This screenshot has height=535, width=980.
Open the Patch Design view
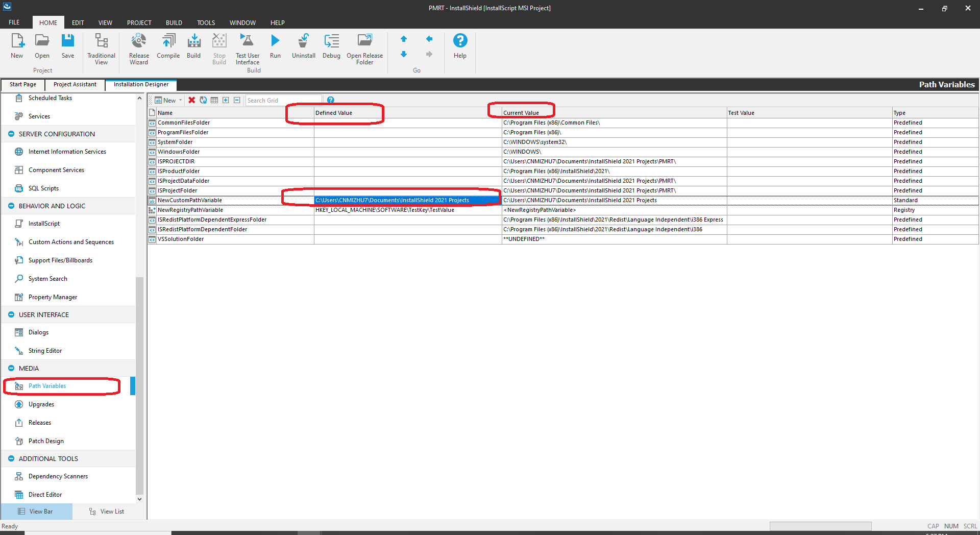point(46,441)
